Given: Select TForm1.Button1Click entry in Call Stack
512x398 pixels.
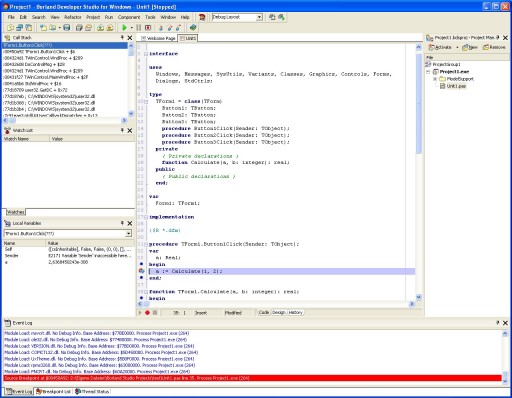Looking at the screenshot, I should coord(65,45).
